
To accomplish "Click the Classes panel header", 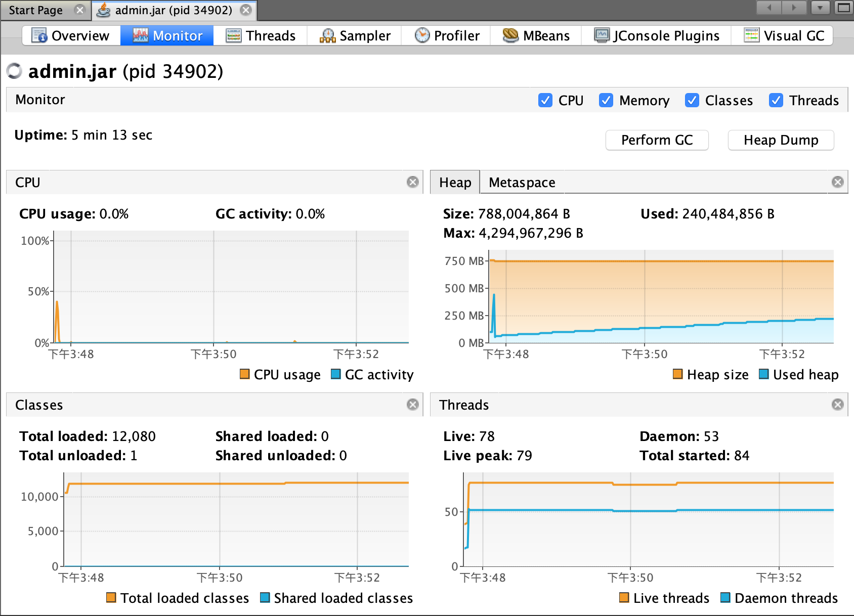I will 215,405.
